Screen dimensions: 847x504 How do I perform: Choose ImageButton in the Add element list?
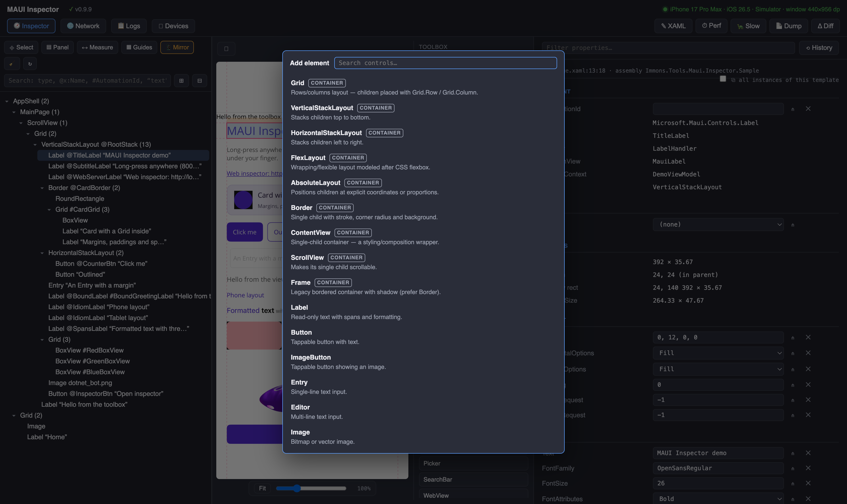point(423,362)
